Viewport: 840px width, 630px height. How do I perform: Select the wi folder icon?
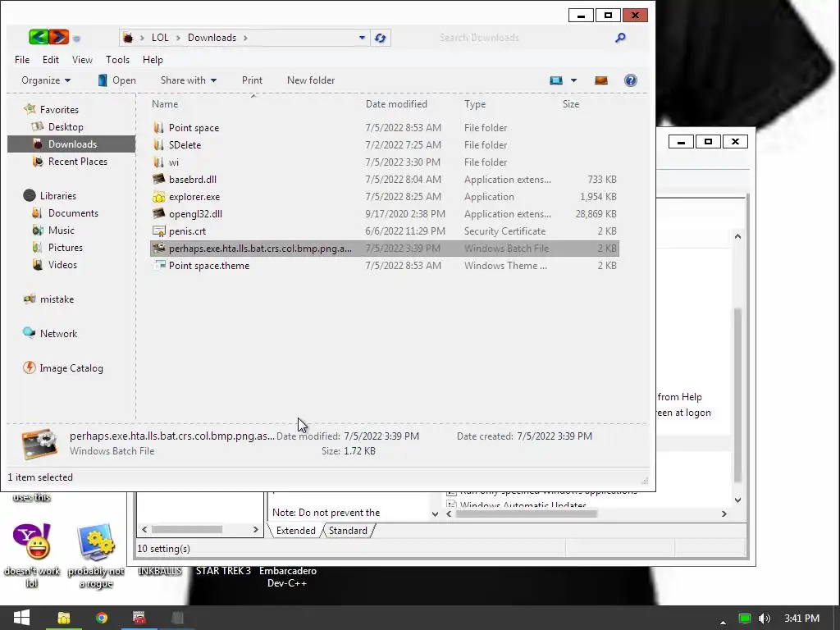click(158, 162)
